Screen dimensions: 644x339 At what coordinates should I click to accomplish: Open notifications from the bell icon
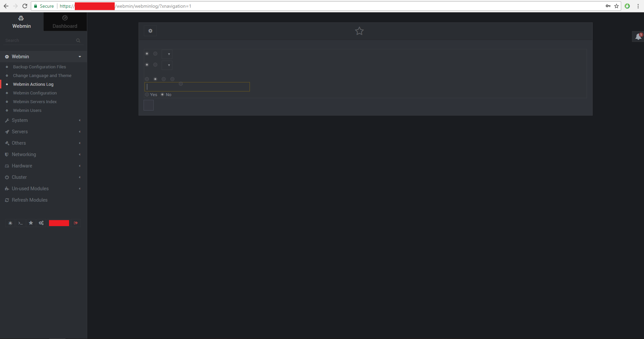[638, 37]
